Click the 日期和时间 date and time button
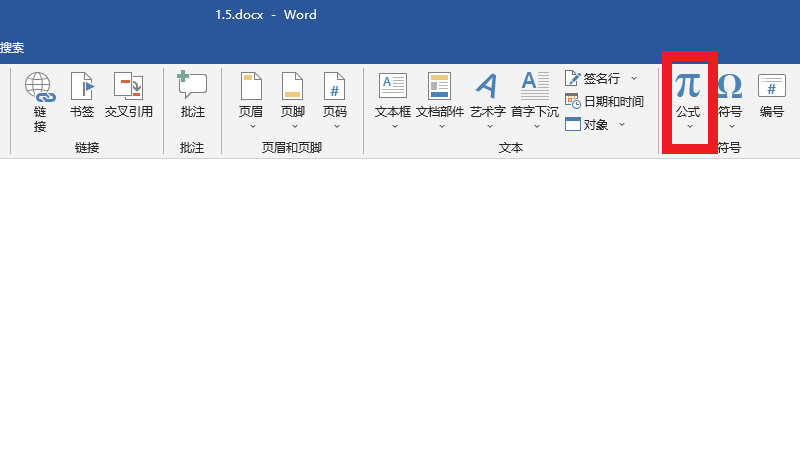Screen dimensions: 800x450 point(604,101)
